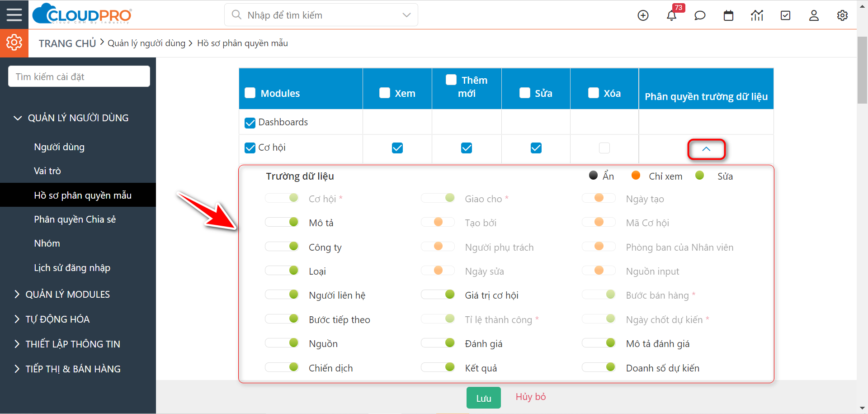The height and width of the screenshot is (414, 868).
Task: Click the quick create plus icon
Action: [x=643, y=15]
